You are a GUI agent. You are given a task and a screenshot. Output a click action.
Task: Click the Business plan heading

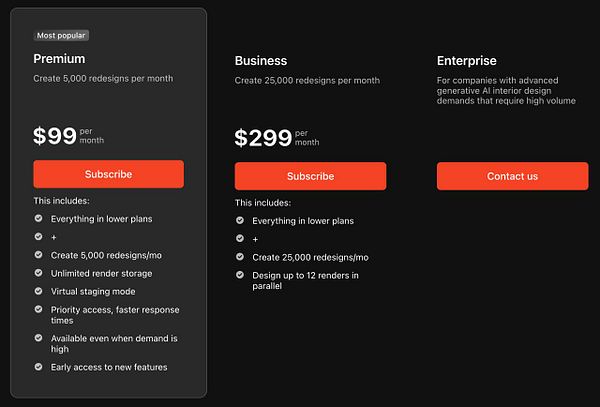[261, 61]
